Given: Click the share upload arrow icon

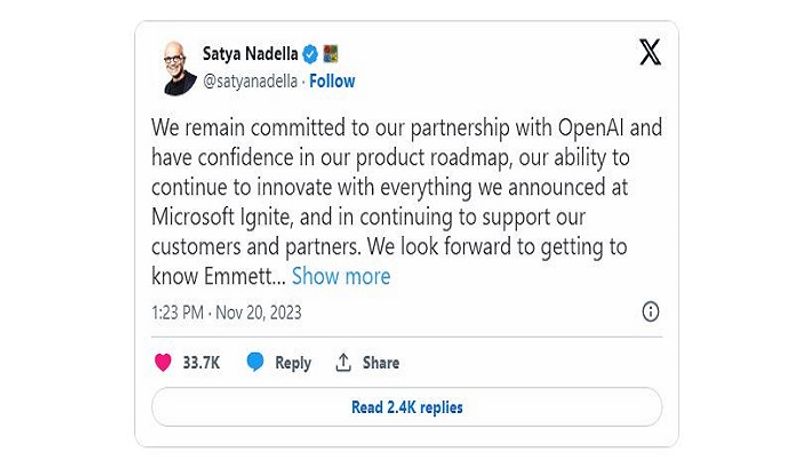Looking at the screenshot, I should point(343,363).
